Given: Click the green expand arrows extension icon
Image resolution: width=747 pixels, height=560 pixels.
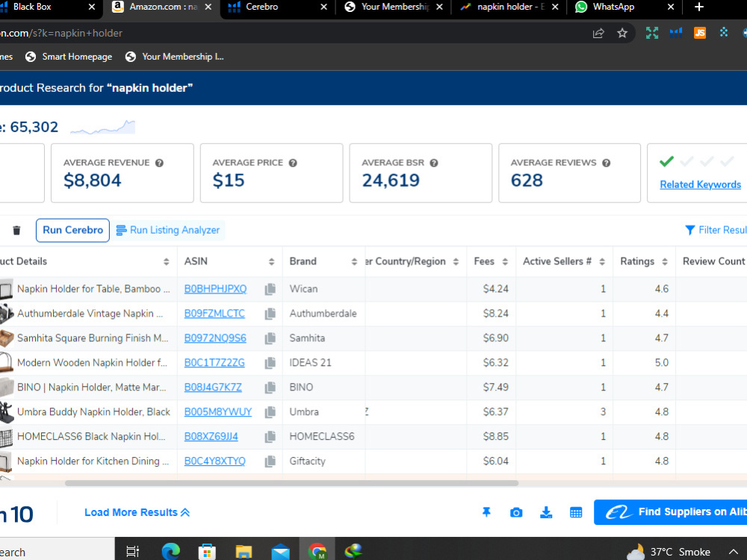Looking at the screenshot, I should pos(652,33).
